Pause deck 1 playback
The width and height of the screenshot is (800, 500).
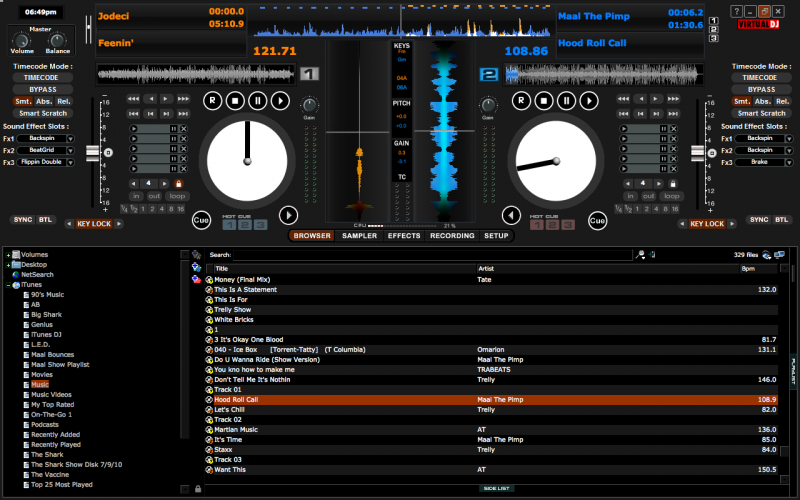[258, 101]
